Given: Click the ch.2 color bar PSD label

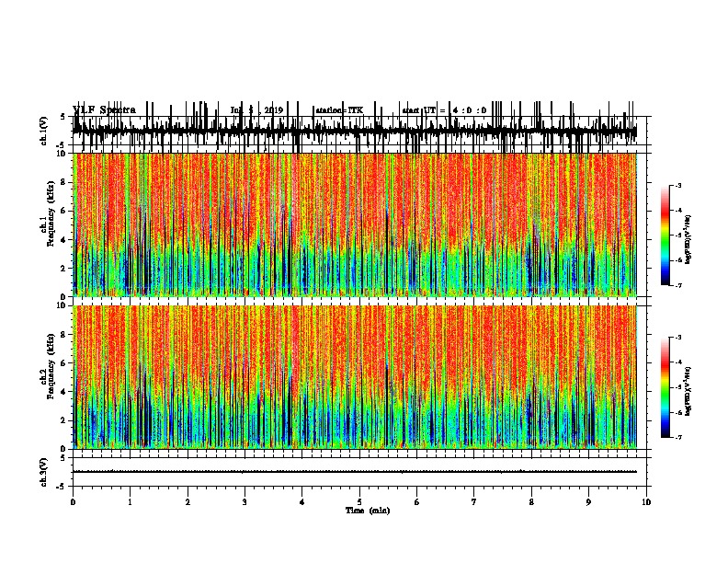Looking at the screenshot, I should [x=688, y=392].
